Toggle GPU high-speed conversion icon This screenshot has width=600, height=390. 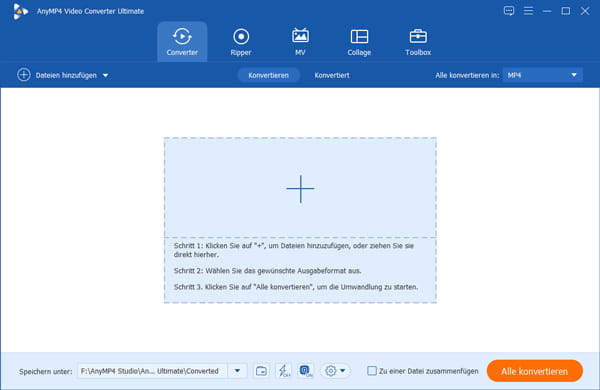coord(306,370)
